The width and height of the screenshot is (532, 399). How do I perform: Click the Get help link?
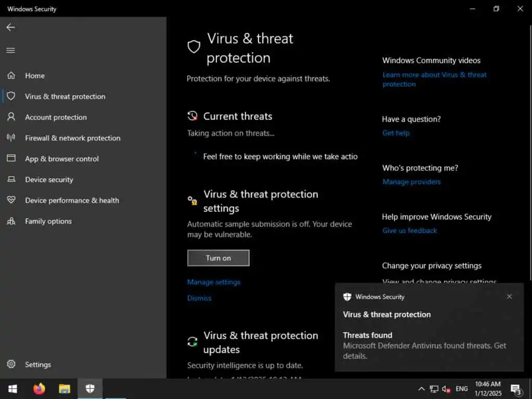(396, 132)
